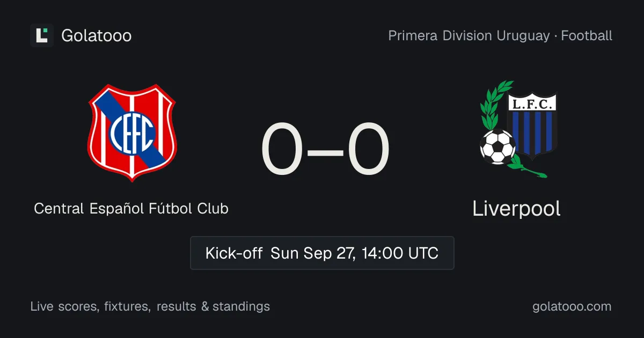The image size is (644, 338).
Task: Click the L.F.C. lettering on the shield
Action: coord(532,105)
